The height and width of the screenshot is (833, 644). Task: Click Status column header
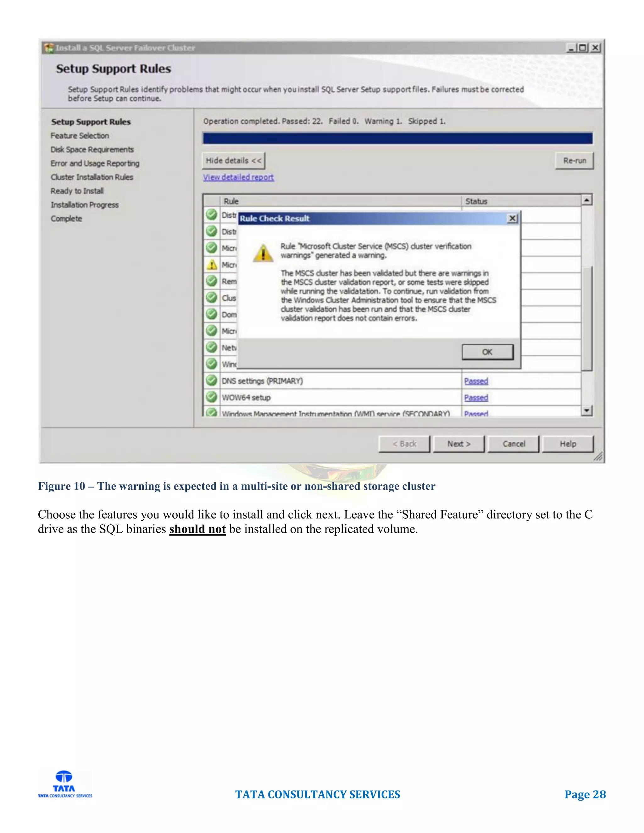pyautogui.click(x=522, y=201)
